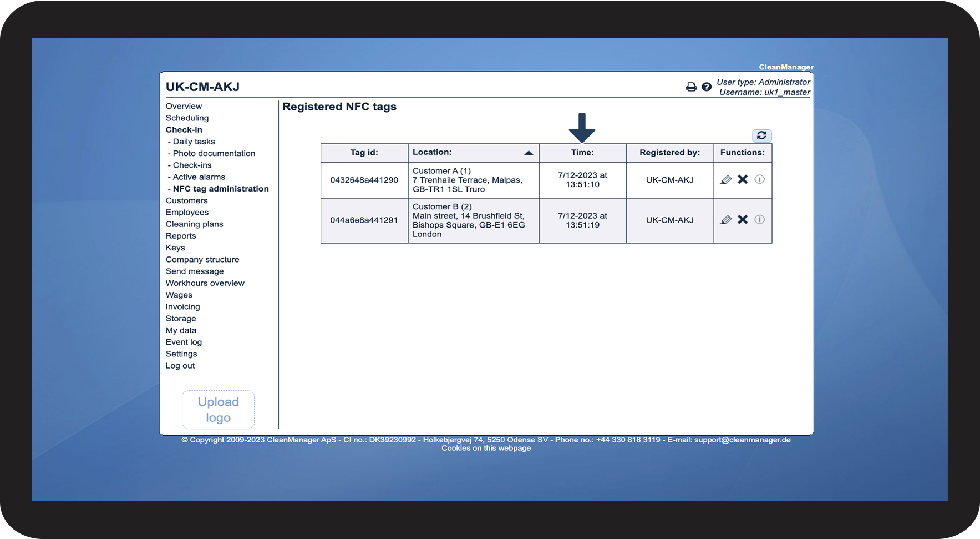Click the printer icon in header
This screenshot has width=980, height=539.
tap(691, 87)
